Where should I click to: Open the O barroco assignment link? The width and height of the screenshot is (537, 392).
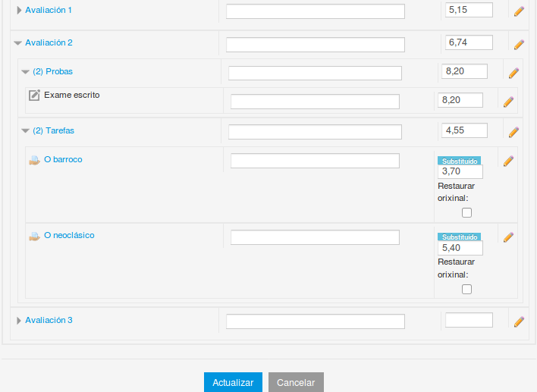(x=63, y=160)
